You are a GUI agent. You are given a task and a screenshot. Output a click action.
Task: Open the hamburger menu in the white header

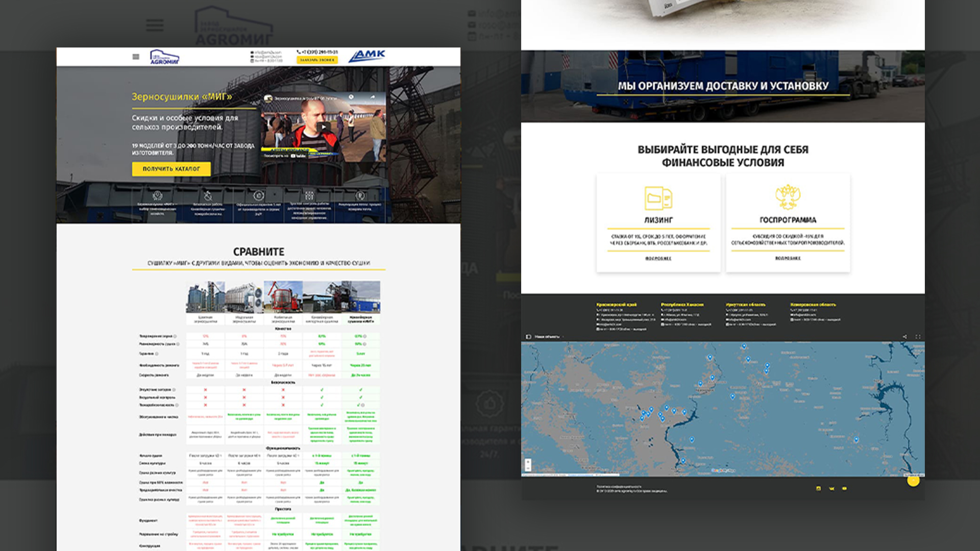tap(136, 57)
